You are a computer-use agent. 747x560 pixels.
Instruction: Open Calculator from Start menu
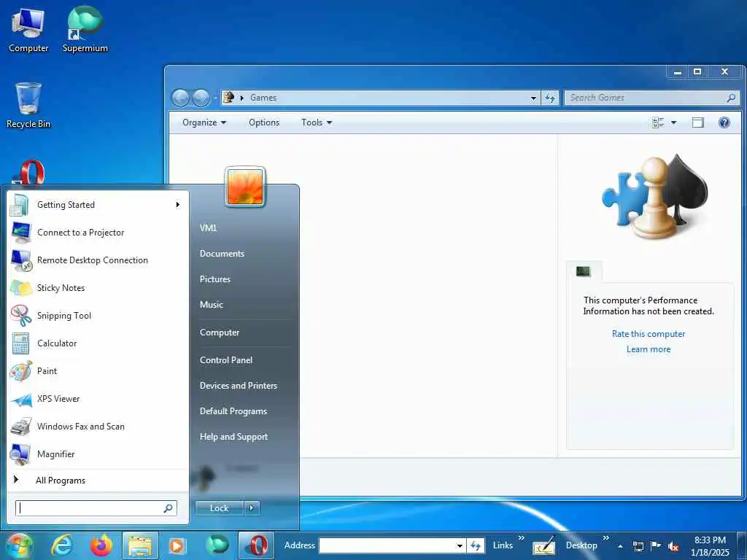98,343
